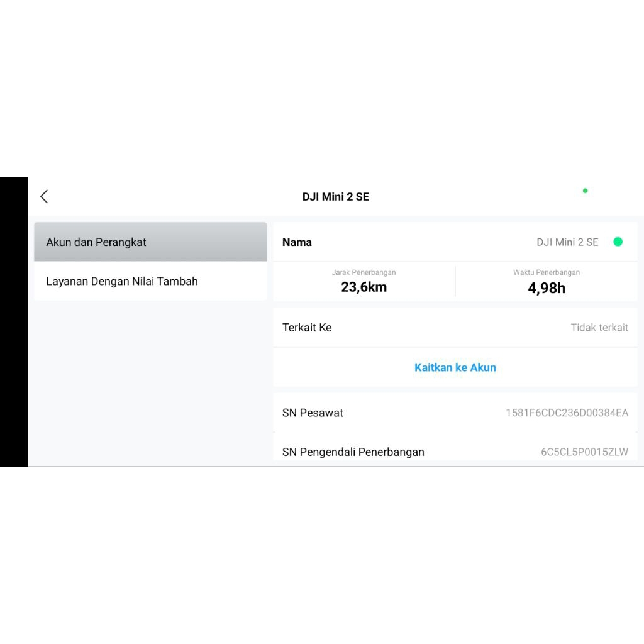Viewport: 644px width, 644px height.
Task: Click the divider between flight distance and time
Action: (455, 281)
